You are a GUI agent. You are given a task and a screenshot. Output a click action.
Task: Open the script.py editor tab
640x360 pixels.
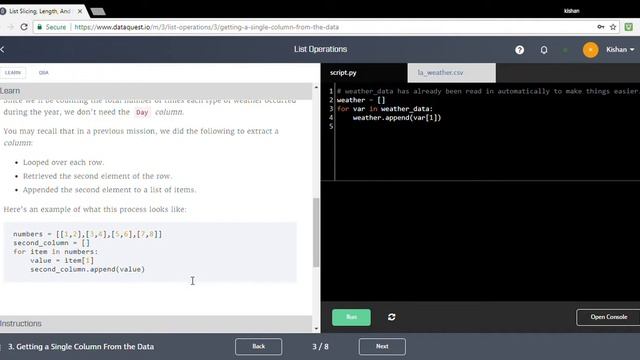tap(364, 73)
